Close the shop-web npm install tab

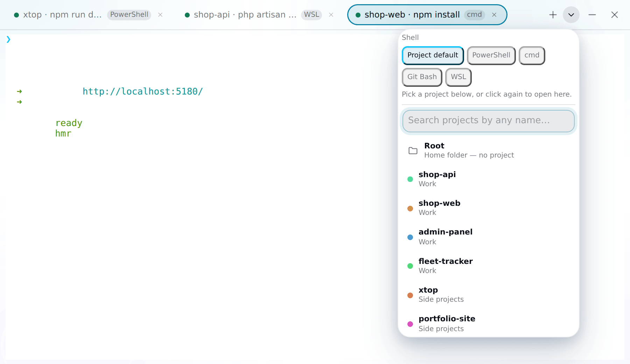point(494,15)
